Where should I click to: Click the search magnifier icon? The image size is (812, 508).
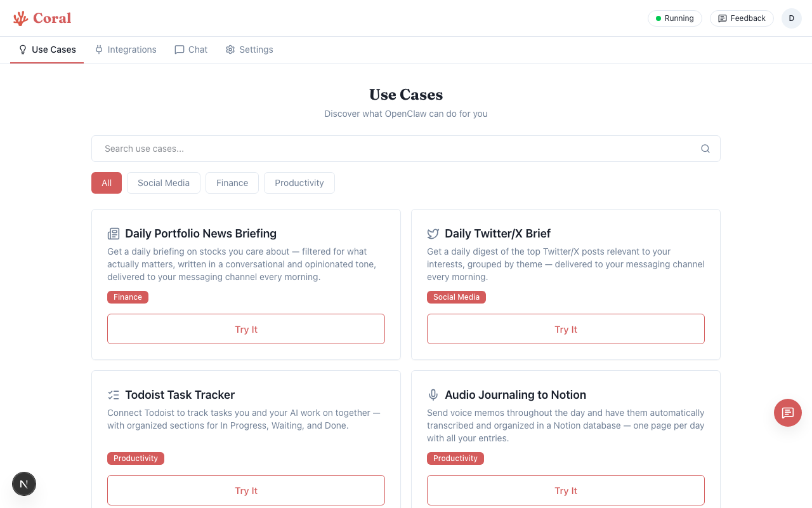[x=705, y=148]
